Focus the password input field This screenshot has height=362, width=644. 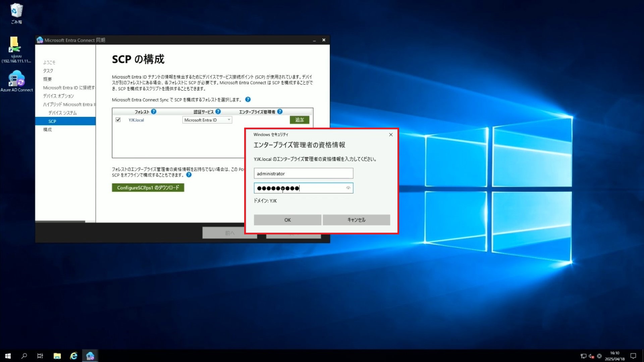tap(304, 188)
